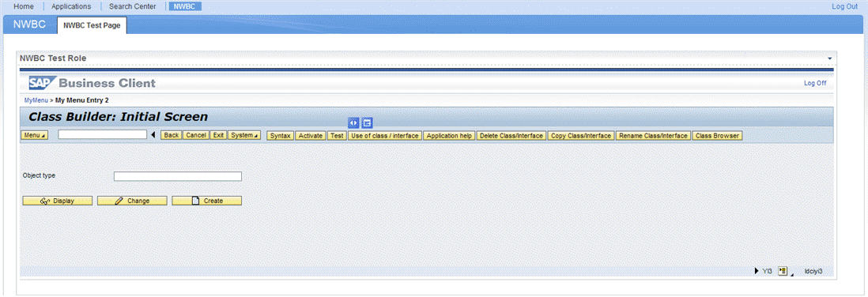Open the Search Center navigation item
This screenshot has height=297, width=868.
[x=132, y=6]
